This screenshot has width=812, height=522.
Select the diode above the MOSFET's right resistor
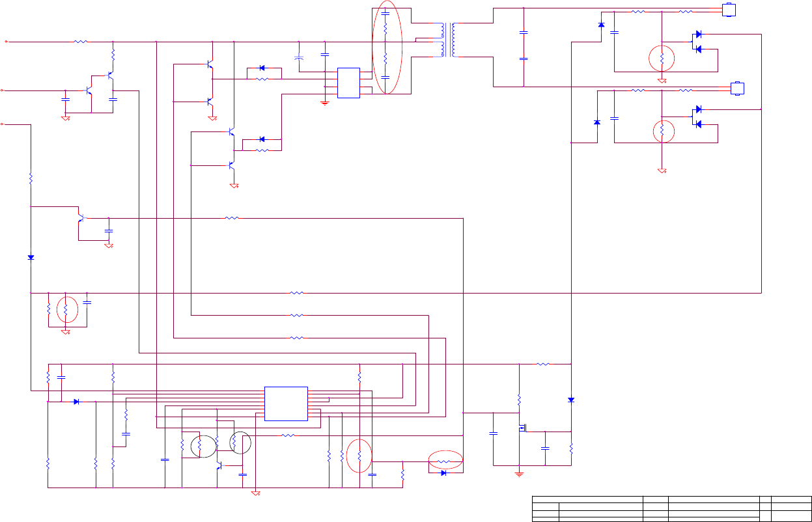coord(571,400)
